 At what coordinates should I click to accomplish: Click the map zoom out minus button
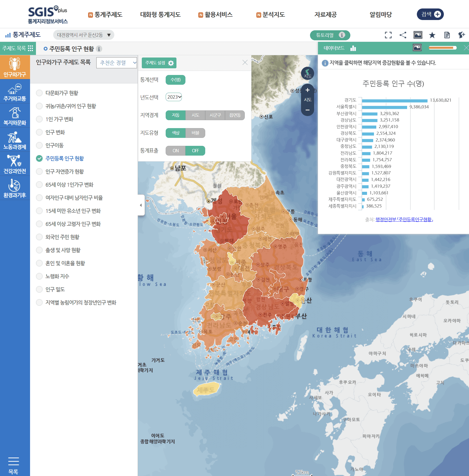pyautogui.click(x=307, y=110)
